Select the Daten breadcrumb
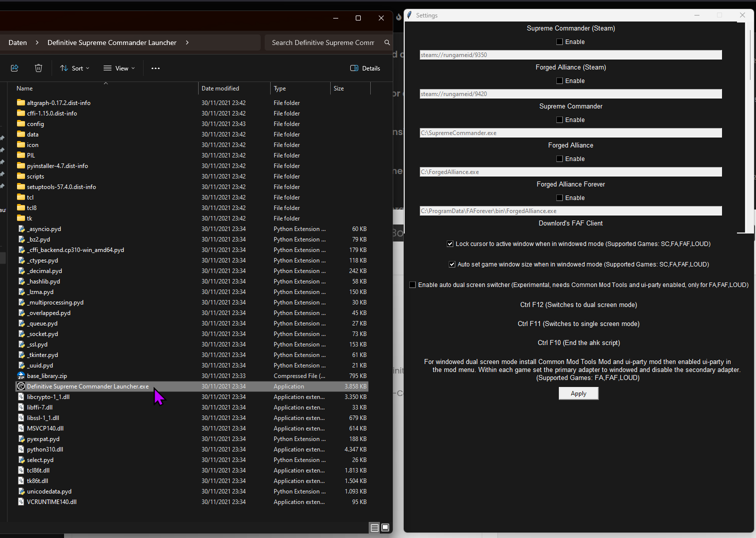 click(x=18, y=42)
